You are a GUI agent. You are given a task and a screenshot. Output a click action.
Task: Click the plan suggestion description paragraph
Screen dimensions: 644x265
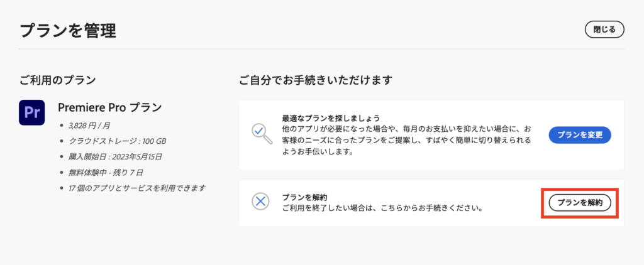[x=406, y=141]
